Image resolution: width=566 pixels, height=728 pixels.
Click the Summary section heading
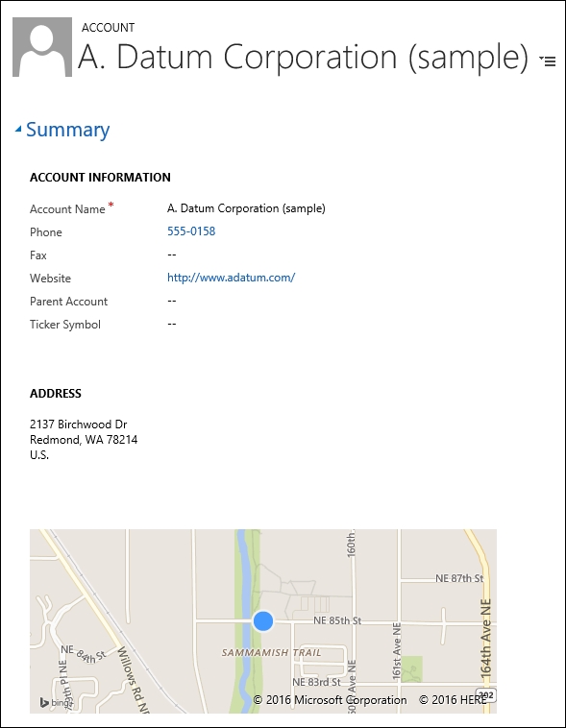(x=68, y=130)
